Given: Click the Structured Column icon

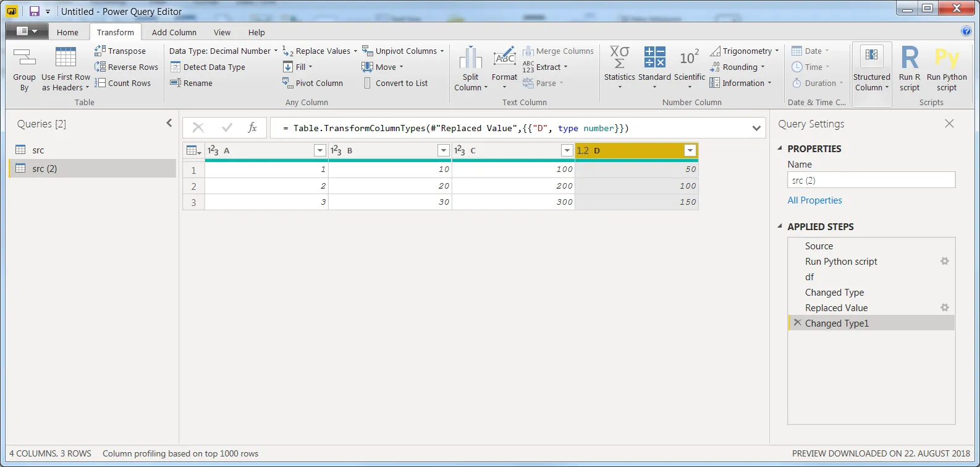Looking at the screenshot, I should point(872,56).
